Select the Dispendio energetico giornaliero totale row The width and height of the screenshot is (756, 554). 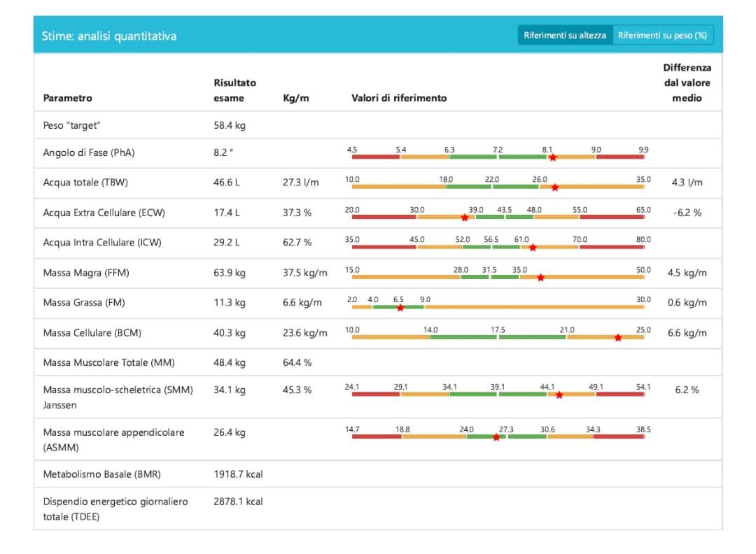[115, 509]
